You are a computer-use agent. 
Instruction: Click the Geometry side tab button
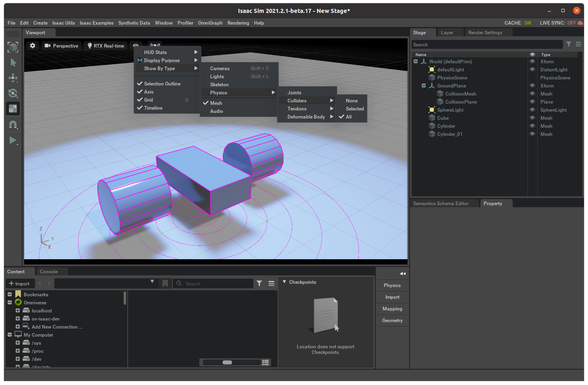point(392,320)
